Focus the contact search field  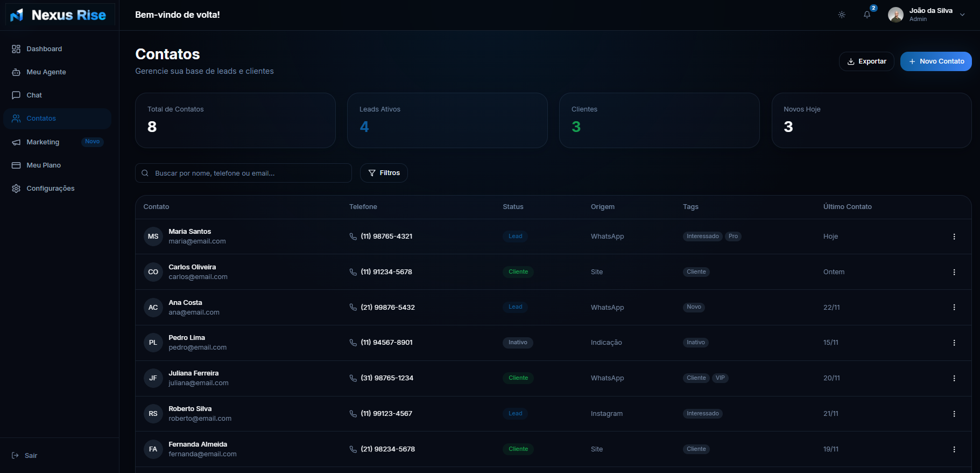248,173
